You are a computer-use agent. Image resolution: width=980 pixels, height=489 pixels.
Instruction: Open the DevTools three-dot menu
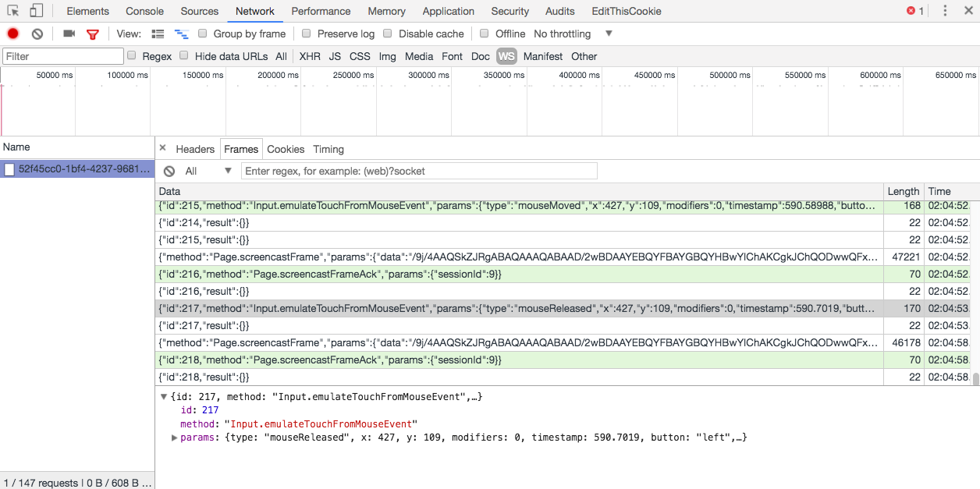[945, 11]
